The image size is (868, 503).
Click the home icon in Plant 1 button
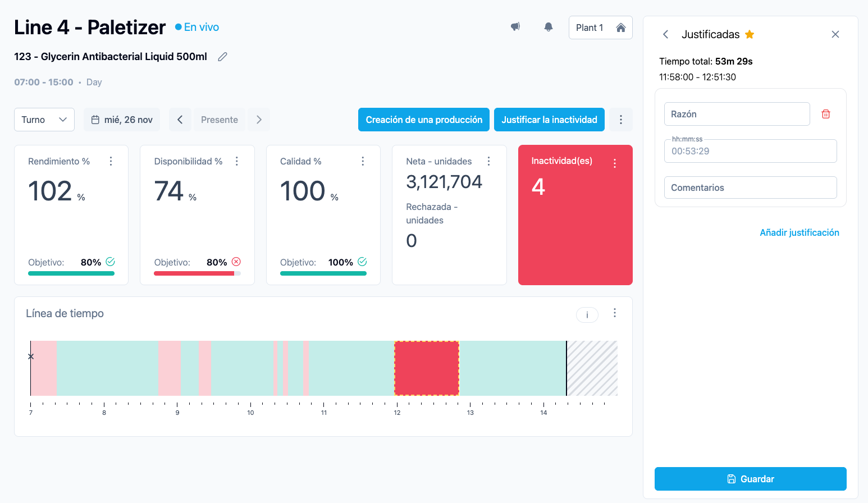coord(620,28)
